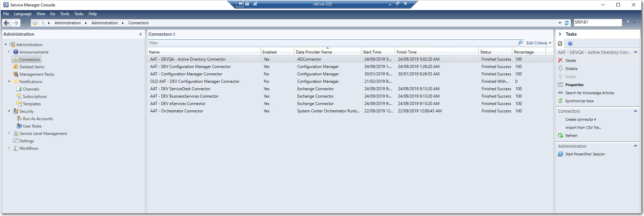The width and height of the screenshot is (644, 216).
Task: Click the SR9181 search box
Action: tap(598, 22)
